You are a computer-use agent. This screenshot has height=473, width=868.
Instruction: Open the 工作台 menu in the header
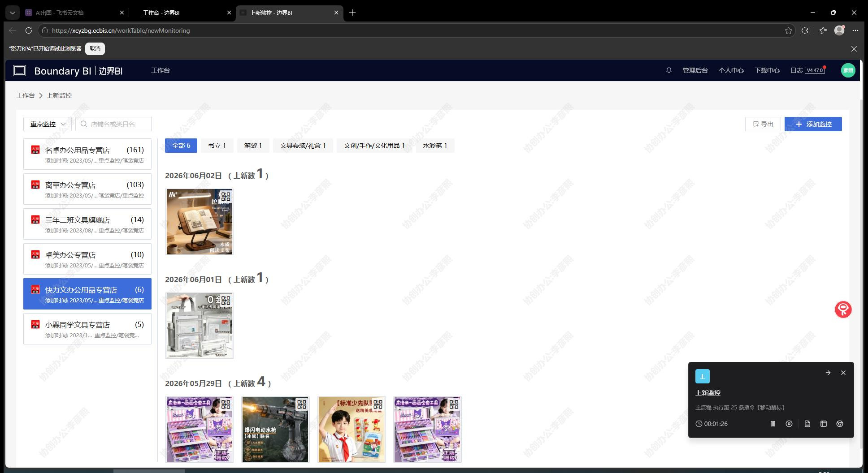[x=161, y=70]
